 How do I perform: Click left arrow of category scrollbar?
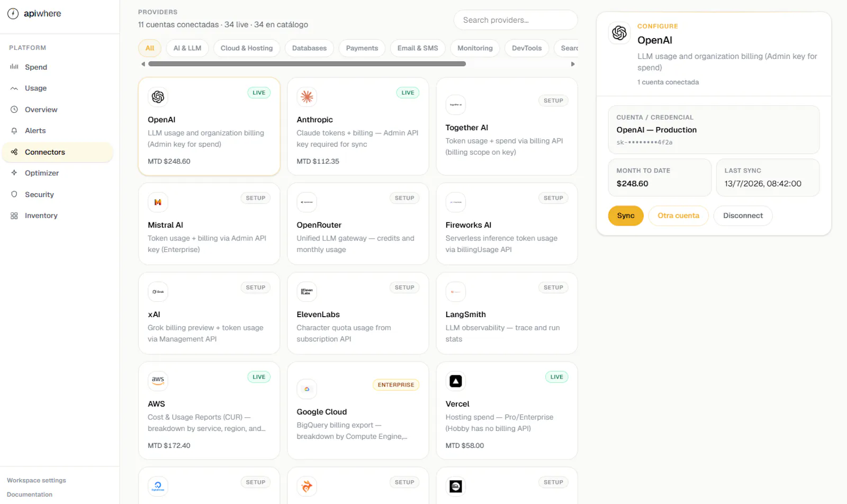pos(143,64)
